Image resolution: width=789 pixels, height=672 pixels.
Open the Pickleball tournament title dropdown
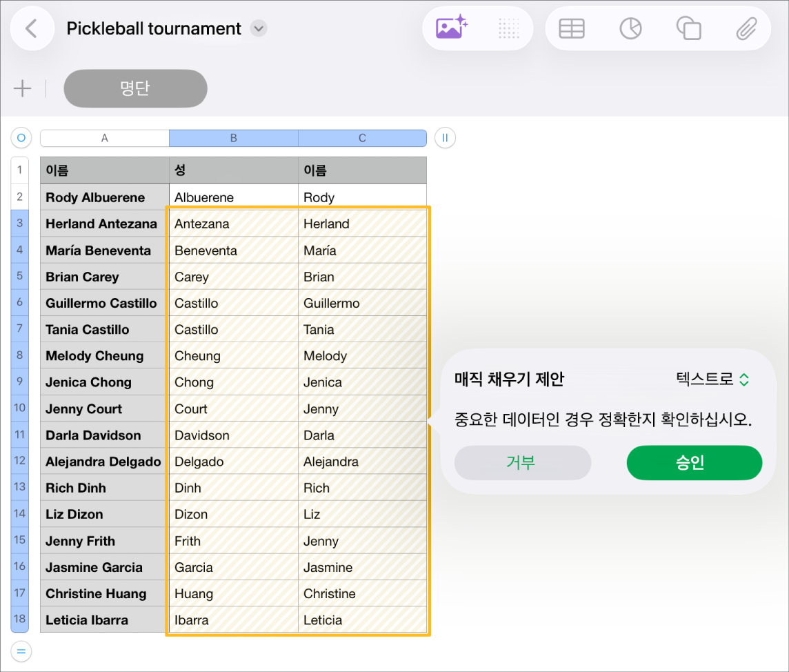pos(259,29)
